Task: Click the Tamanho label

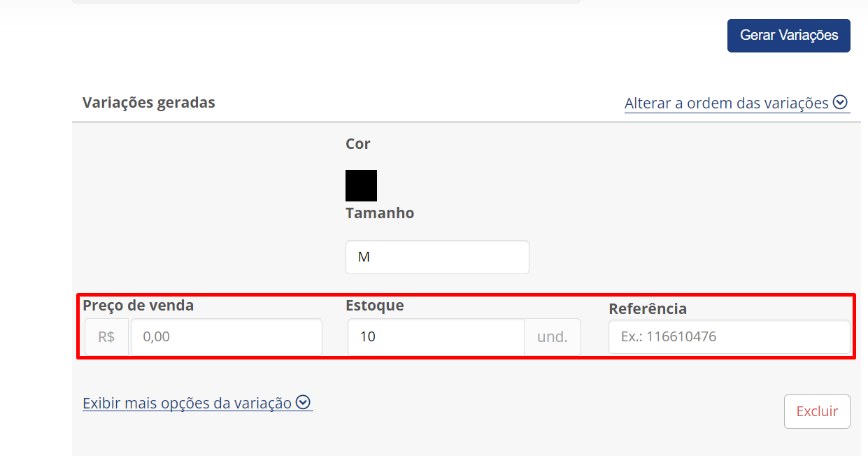Action: [x=380, y=213]
